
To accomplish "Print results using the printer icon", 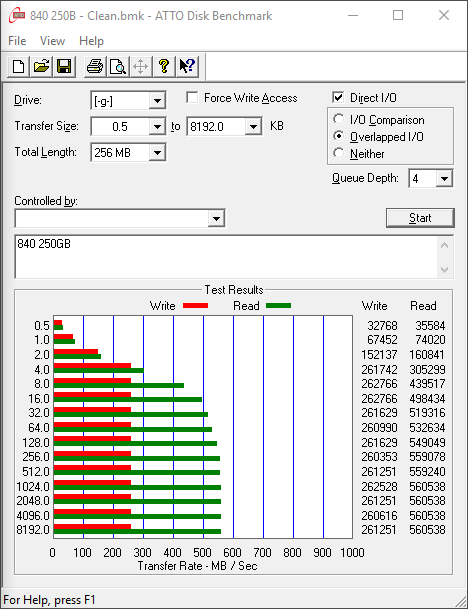I will coord(95,66).
